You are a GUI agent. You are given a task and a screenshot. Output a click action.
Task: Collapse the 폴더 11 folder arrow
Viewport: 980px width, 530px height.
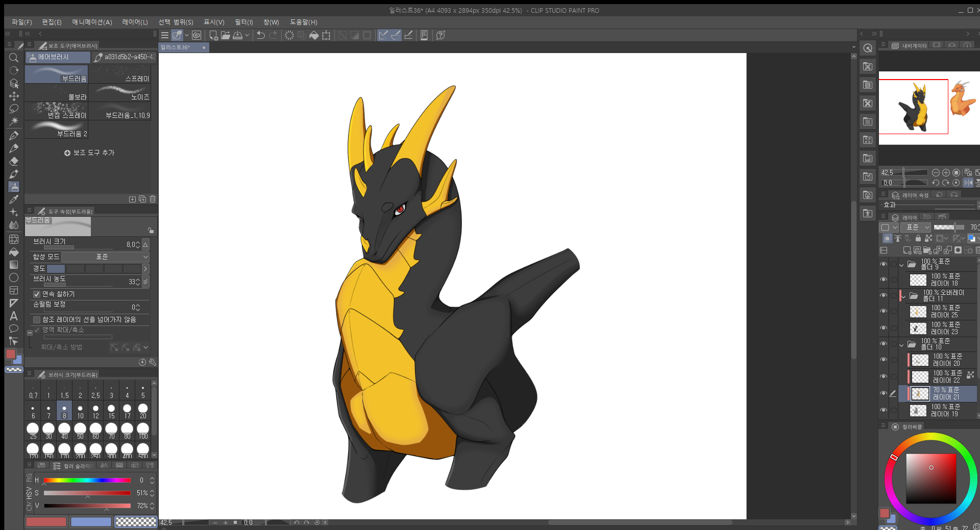coord(903,296)
